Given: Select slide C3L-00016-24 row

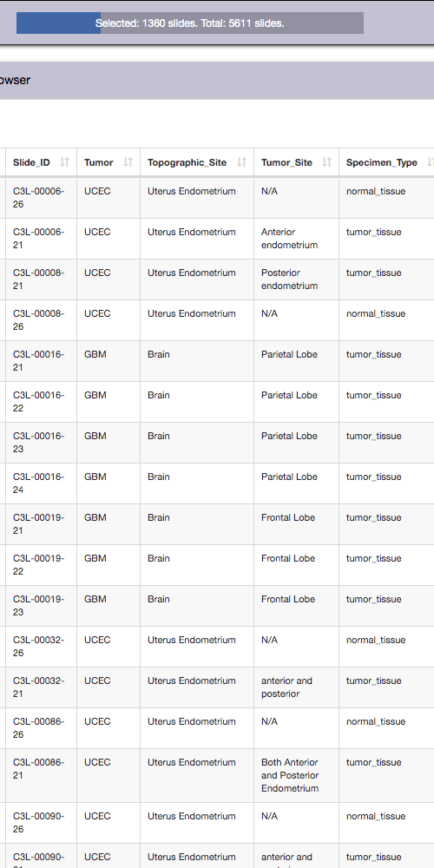Looking at the screenshot, I should (217, 483).
